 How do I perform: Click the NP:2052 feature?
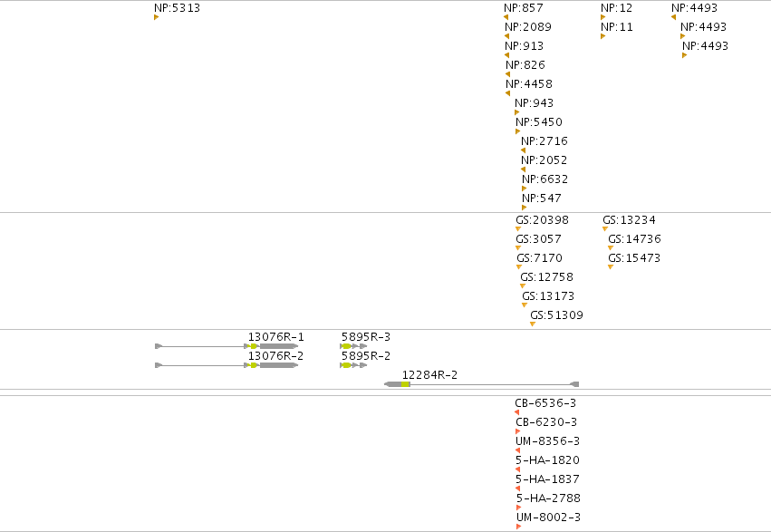click(544, 160)
